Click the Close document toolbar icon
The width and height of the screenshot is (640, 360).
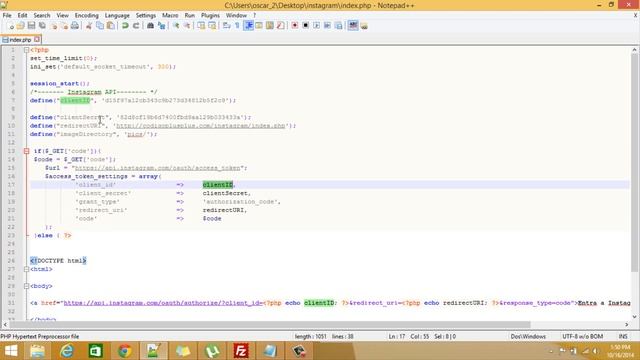(53, 26)
